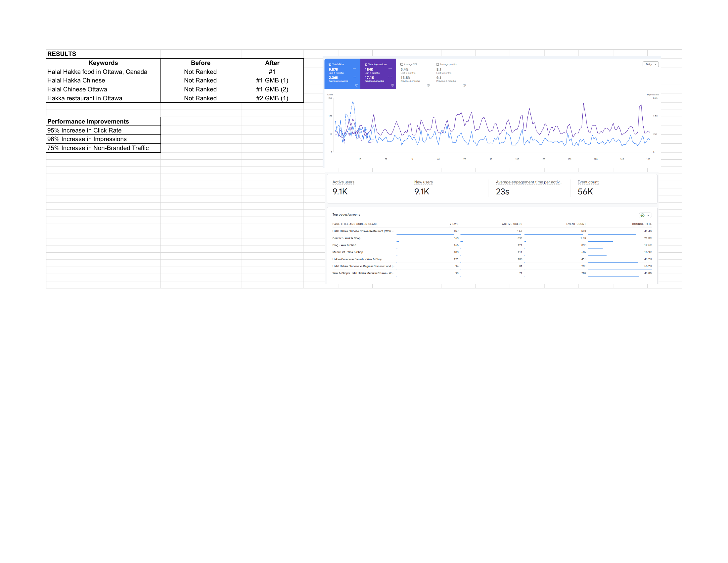Select the Before header cell
This screenshot has width=728, height=563.
click(201, 63)
